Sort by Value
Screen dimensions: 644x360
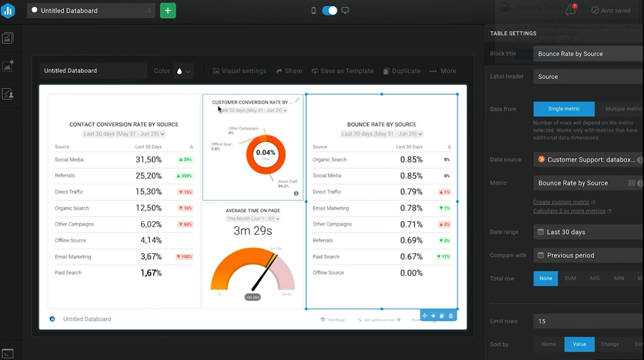pos(579,344)
